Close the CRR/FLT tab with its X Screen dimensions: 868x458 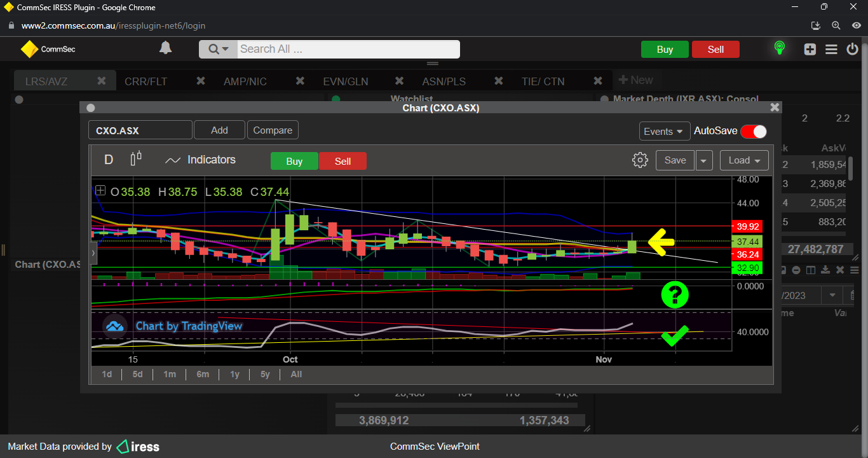201,81
